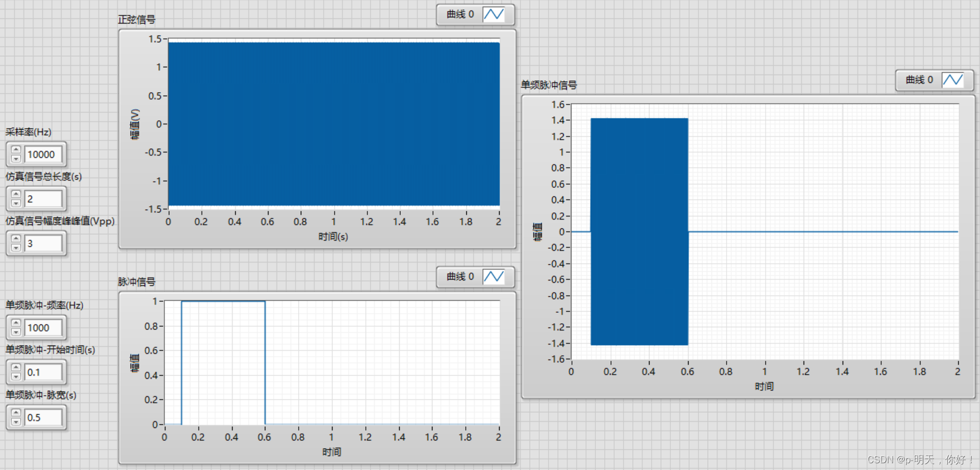The image size is (980, 470).
Task: Click the 幅值 y-axis label of 脉冲信号 graph
Action: click(x=135, y=363)
